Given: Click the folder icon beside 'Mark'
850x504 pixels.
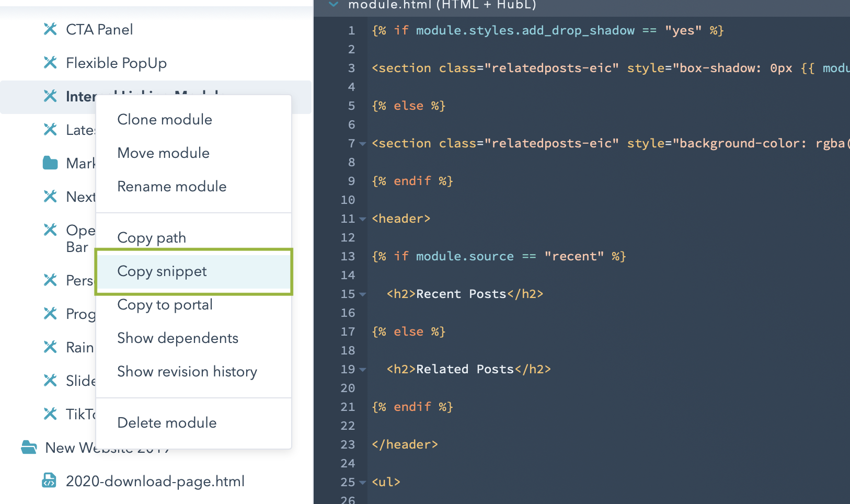Looking at the screenshot, I should click(50, 163).
